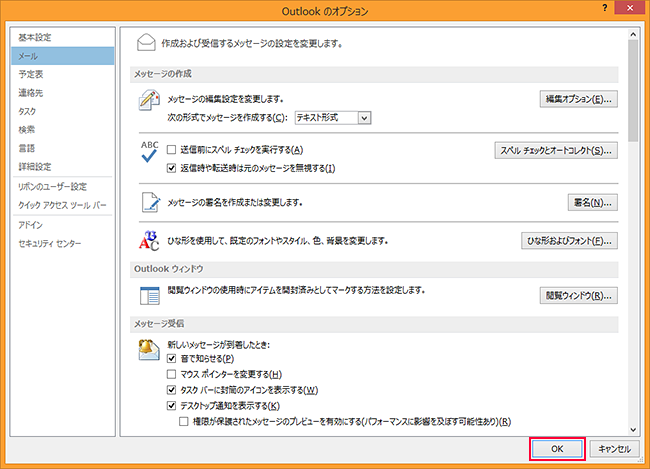The height and width of the screenshot is (469, 650).
Task: Uncheck 音で知らせる checkbox
Action: (x=172, y=358)
